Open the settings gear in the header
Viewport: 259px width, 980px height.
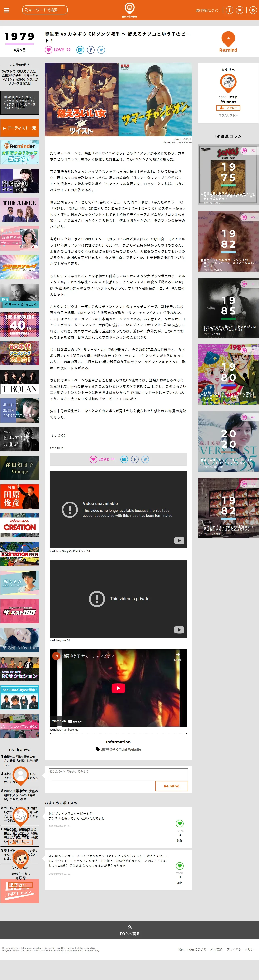(253, 10)
